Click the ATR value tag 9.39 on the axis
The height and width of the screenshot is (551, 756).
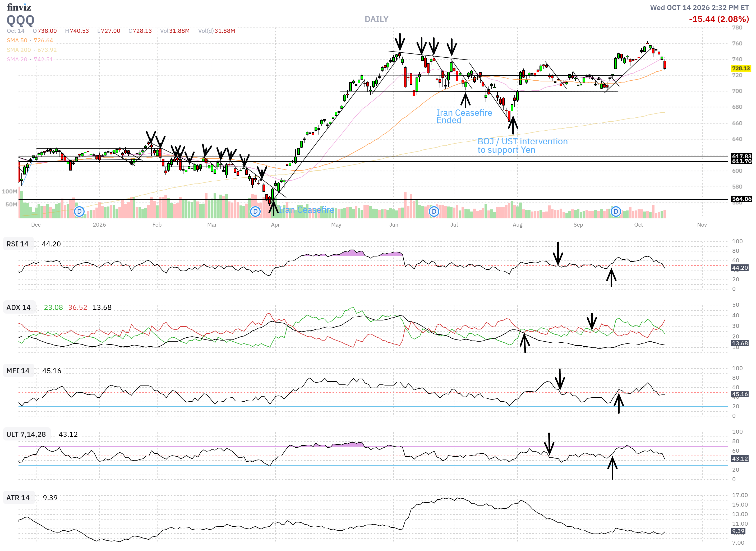click(x=738, y=531)
